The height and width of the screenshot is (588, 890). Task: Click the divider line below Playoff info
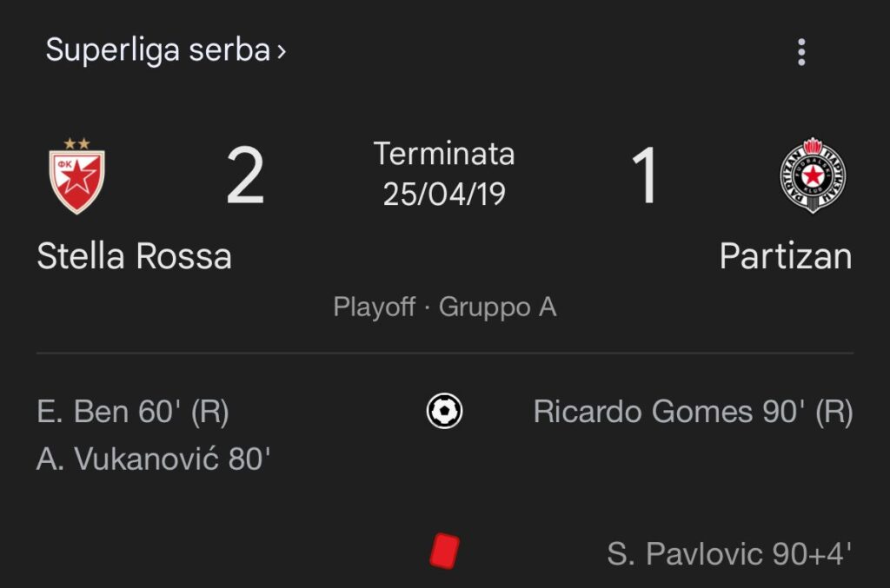click(x=444, y=353)
